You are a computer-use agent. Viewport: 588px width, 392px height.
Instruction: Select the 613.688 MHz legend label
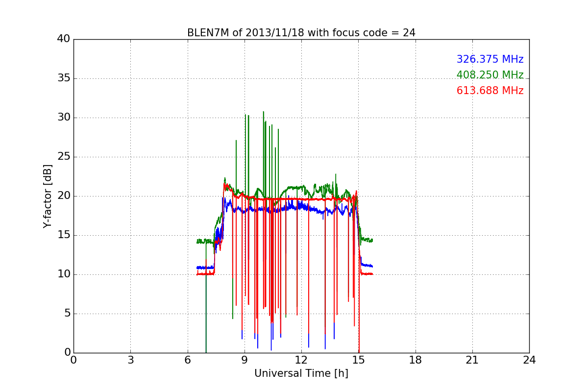490,91
